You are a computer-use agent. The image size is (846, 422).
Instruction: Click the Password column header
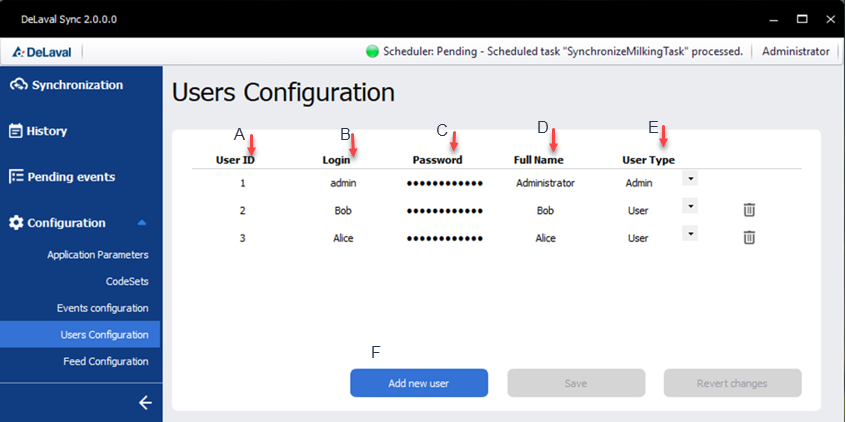438,160
